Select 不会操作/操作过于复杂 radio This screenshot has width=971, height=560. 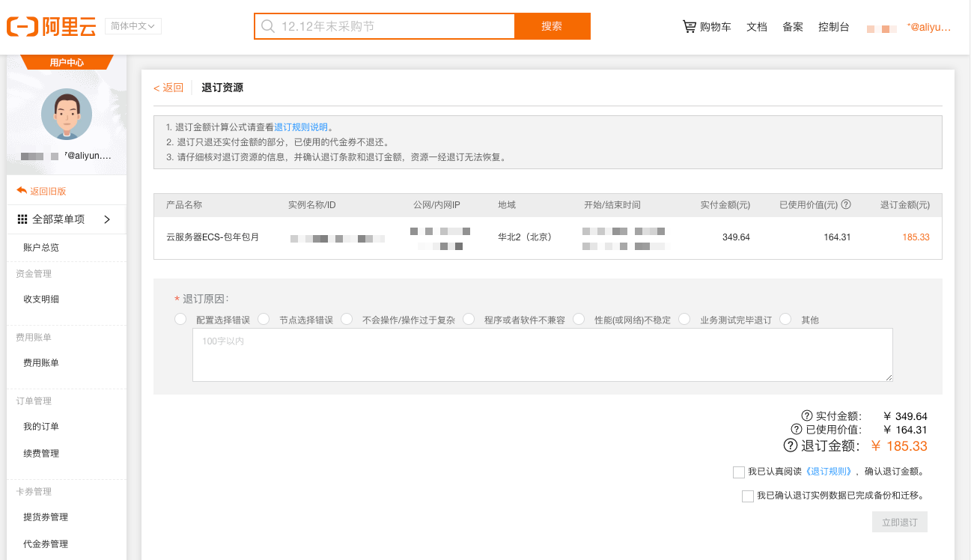(347, 319)
